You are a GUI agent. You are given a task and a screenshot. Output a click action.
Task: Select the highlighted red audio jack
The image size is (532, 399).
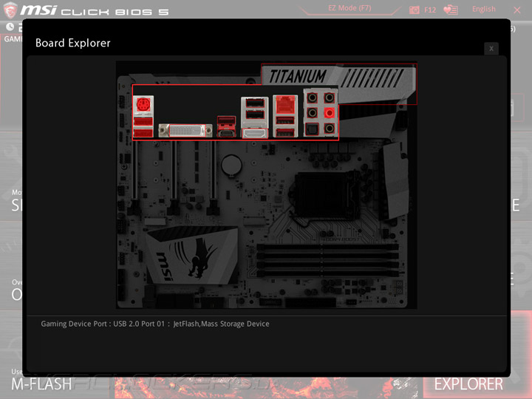[329, 112]
